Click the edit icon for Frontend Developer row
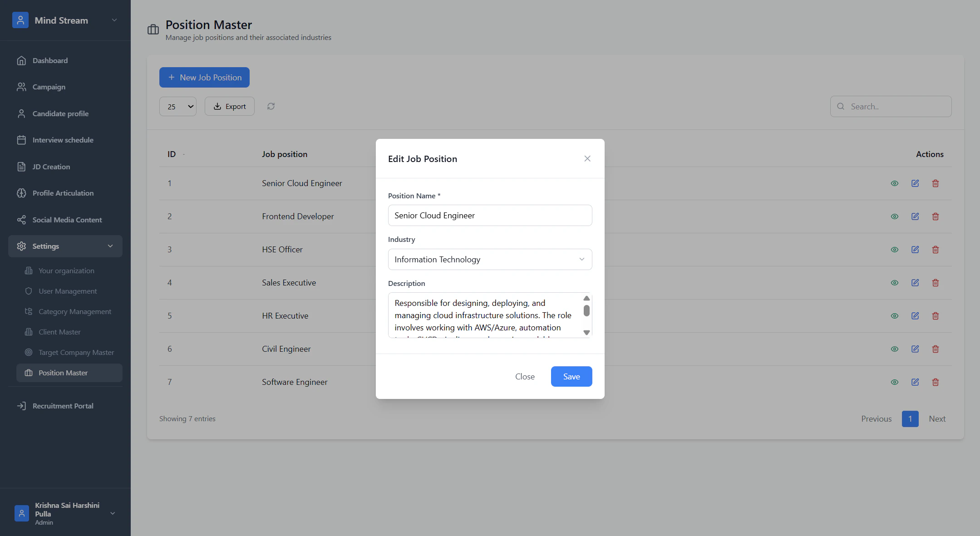Screen dimensions: 980x536 (x=915, y=216)
